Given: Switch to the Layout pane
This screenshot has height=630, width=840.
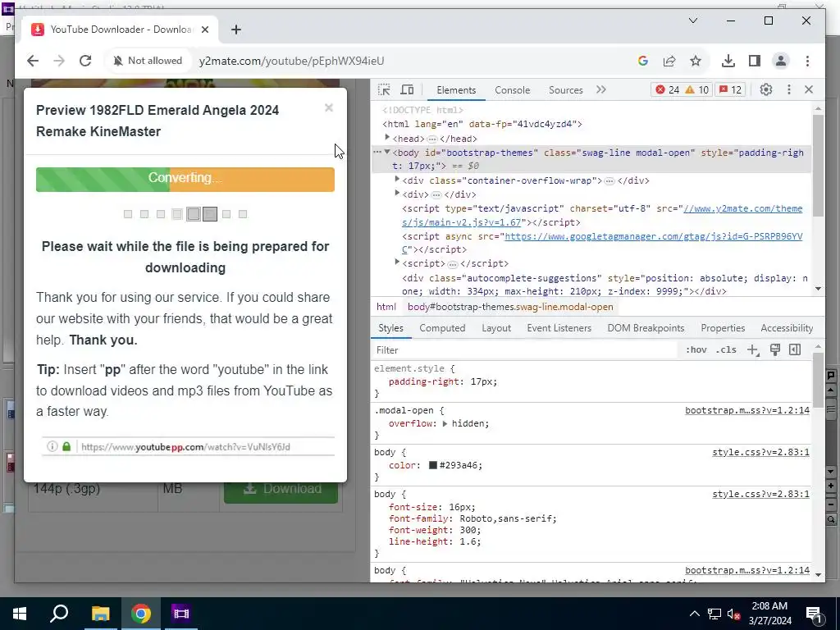Looking at the screenshot, I should (x=496, y=328).
